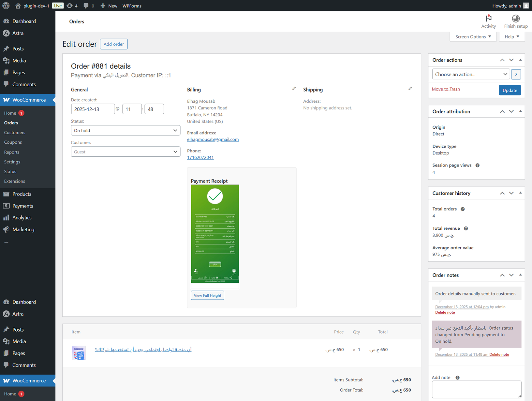Click the Total revenue help tooltip icon
532x401 pixels.
pyautogui.click(x=465, y=228)
